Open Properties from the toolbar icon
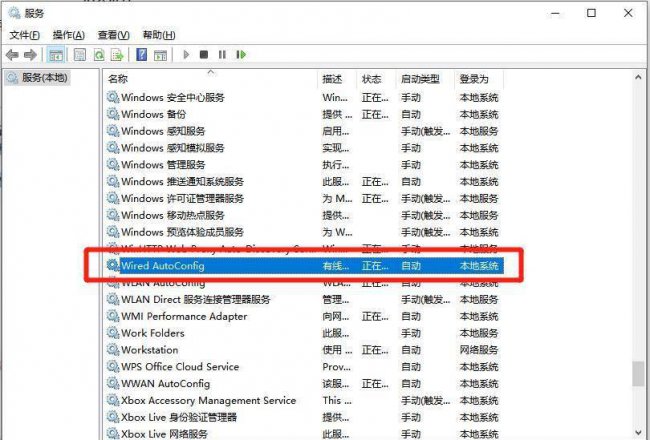This screenshot has height=440, width=650. point(80,54)
